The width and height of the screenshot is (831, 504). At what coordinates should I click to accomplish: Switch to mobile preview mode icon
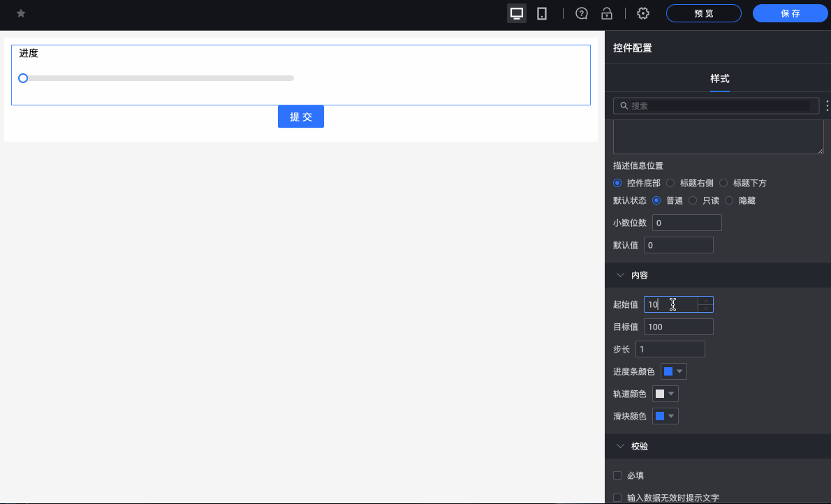click(x=542, y=13)
